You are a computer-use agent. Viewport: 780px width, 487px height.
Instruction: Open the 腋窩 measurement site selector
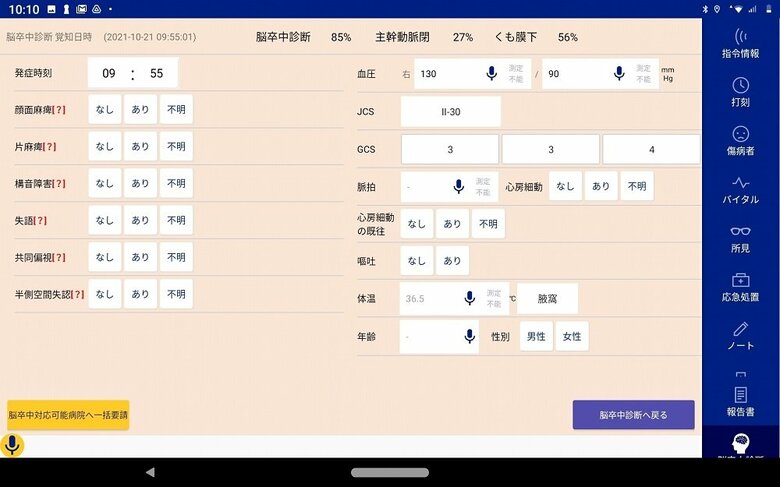(547, 298)
